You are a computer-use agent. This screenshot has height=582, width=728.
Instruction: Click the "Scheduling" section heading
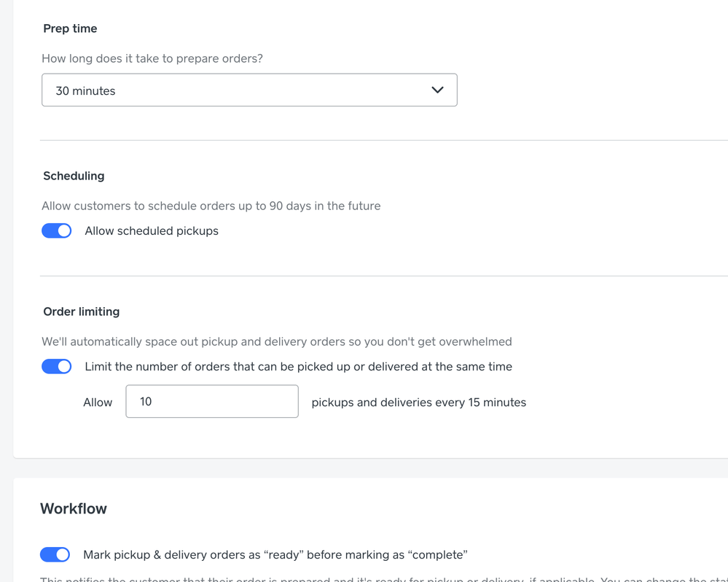[74, 176]
